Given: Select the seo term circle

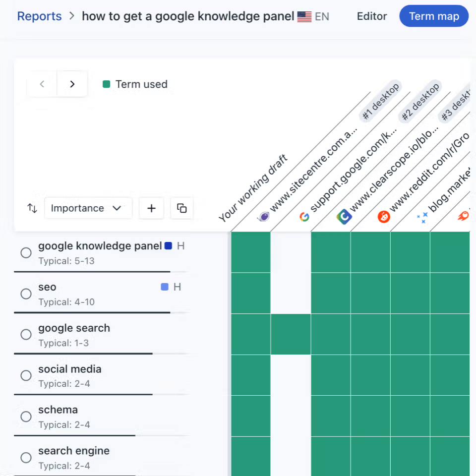Looking at the screenshot, I should pos(26,294).
